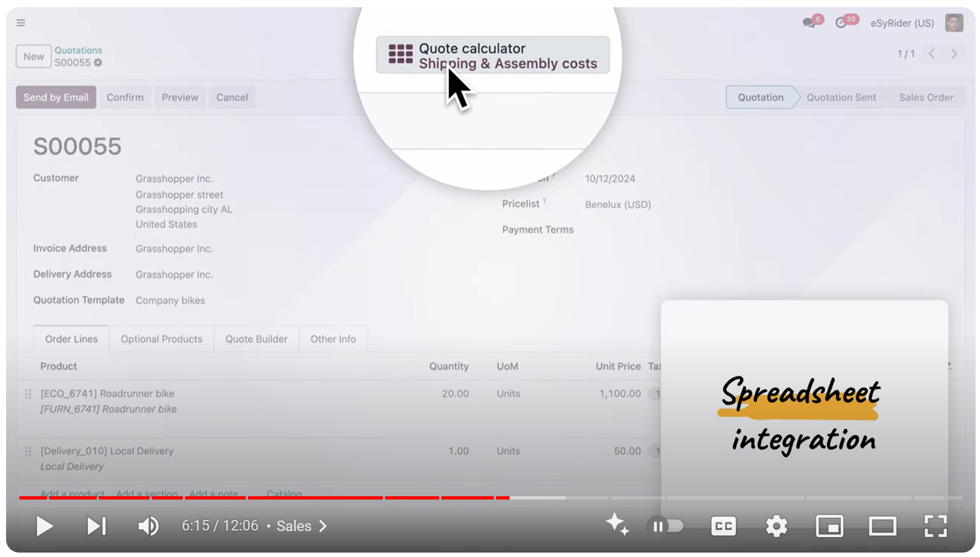Click the S00055 order title
The image size is (980, 557).
pyautogui.click(x=77, y=146)
